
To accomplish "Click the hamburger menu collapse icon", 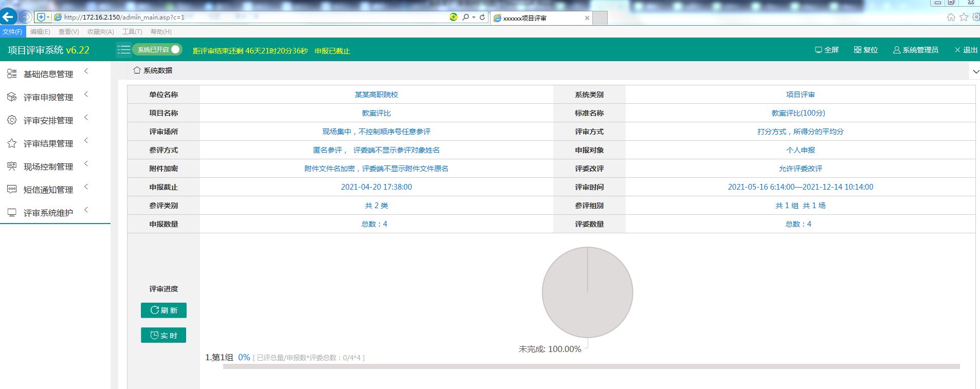I will click(123, 50).
